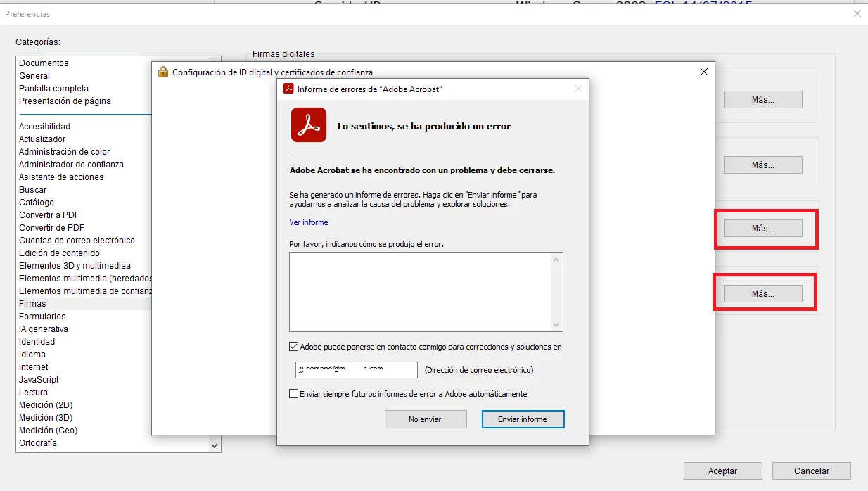Select the Buscar category

click(x=32, y=190)
